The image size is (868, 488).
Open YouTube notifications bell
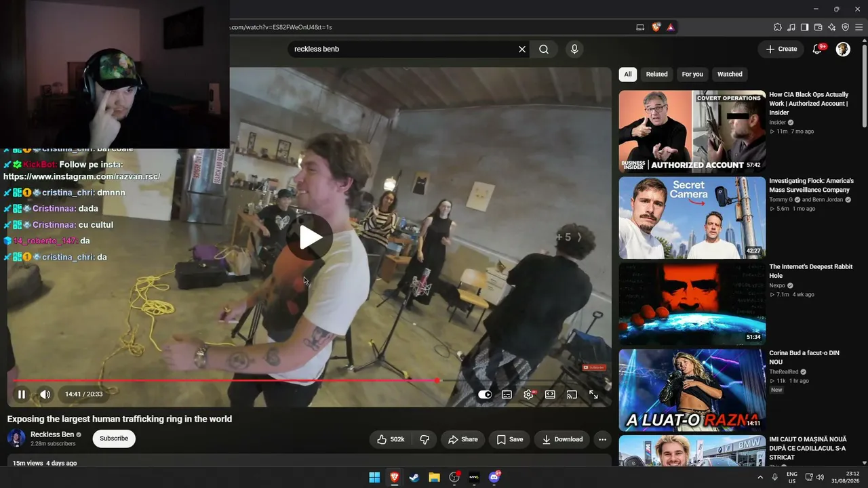pos(818,49)
